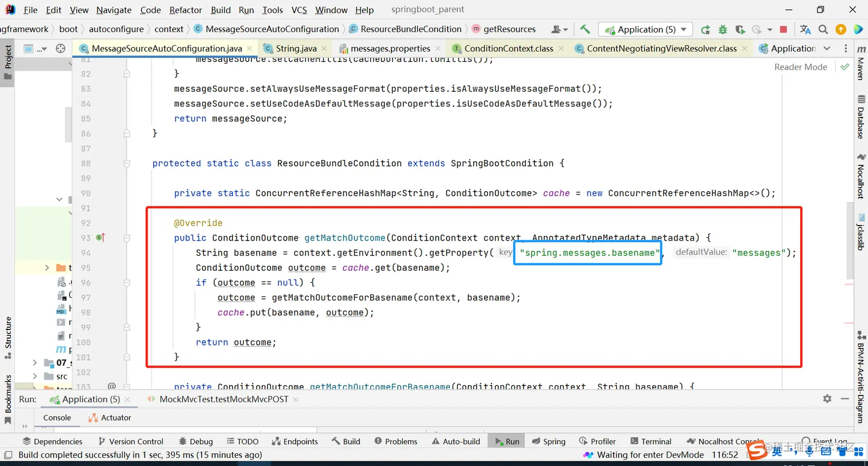The height and width of the screenshot is (466, 868).
Task: Toggle Reader Mode in editor
Action: [x=800, y=67]
